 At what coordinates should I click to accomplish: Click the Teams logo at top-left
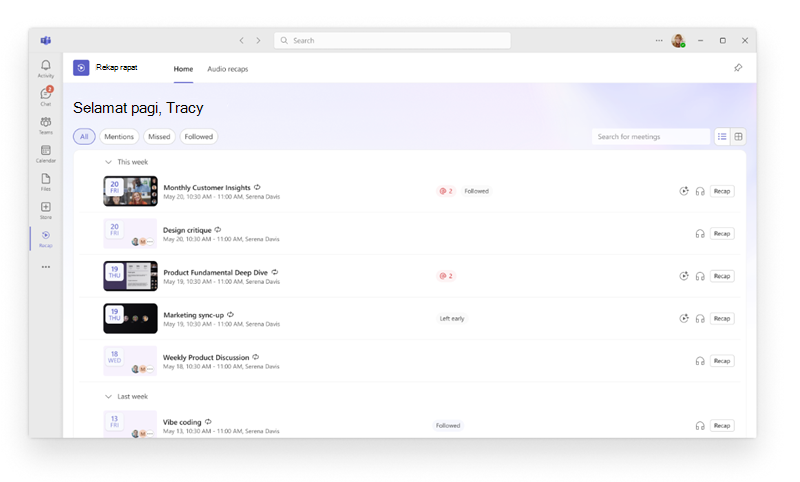point(46,40)
